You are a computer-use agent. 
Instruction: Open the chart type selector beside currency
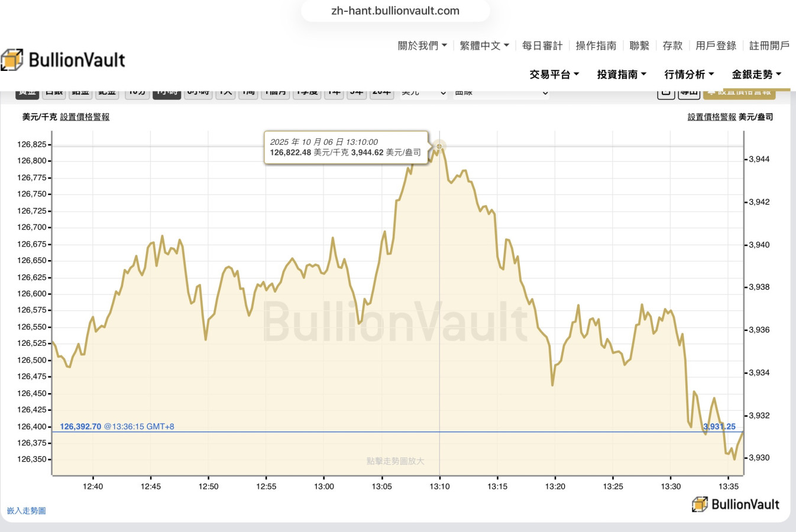click(x=501, y=93)
